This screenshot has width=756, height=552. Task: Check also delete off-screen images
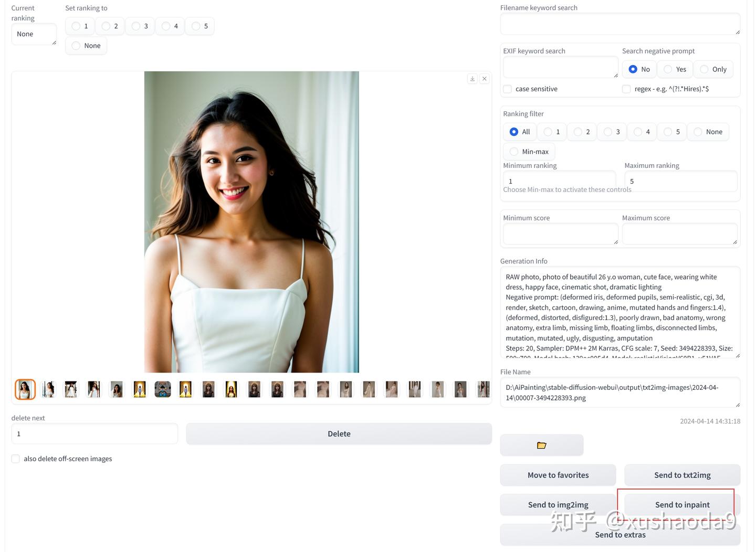(16, 459)
